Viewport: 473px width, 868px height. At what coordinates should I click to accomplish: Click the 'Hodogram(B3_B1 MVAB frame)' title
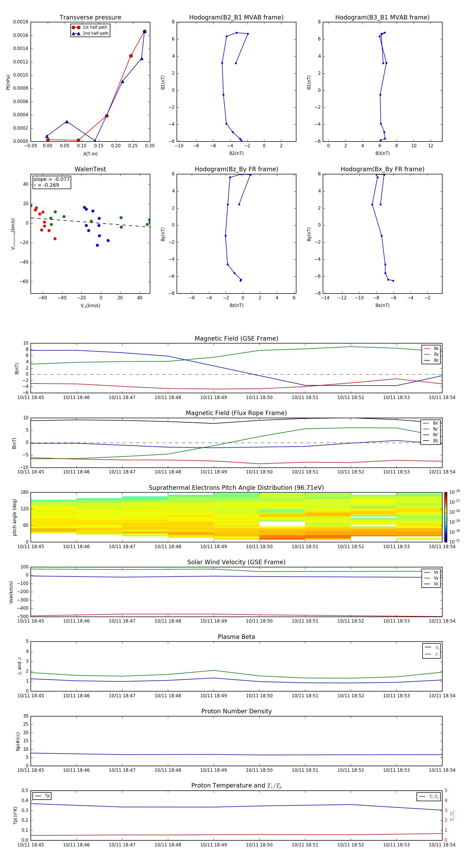(x=382, y=18)
